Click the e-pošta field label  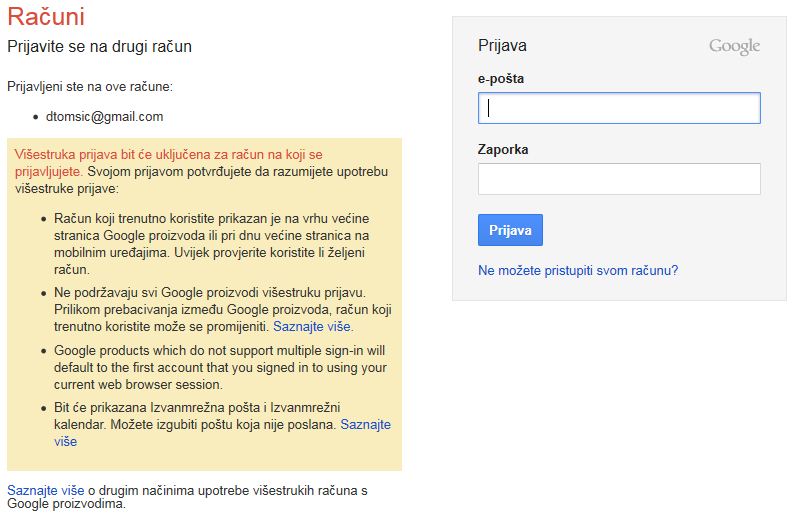(501, 78)
